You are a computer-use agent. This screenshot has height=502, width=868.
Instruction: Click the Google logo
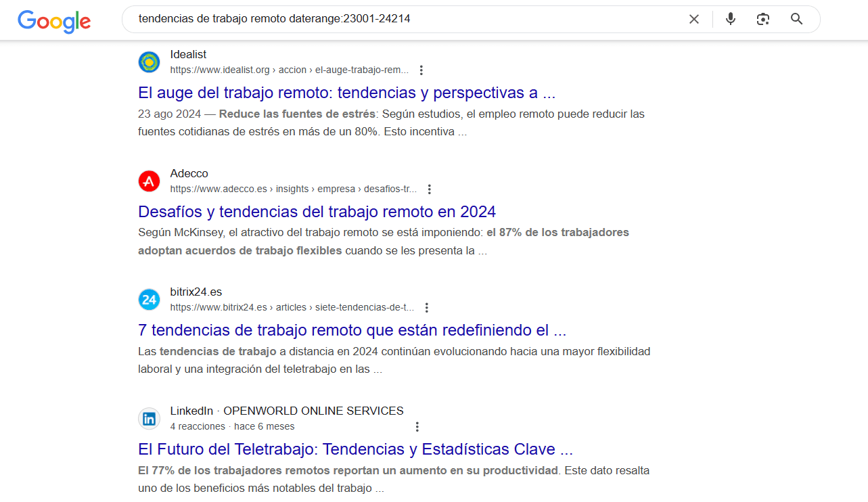click(54, 20)
